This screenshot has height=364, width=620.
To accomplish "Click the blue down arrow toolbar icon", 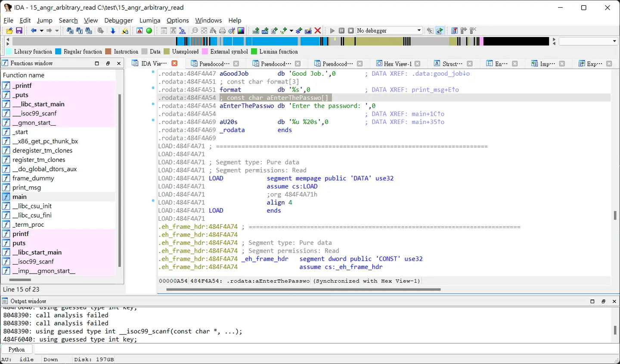I will coord(113,31).
